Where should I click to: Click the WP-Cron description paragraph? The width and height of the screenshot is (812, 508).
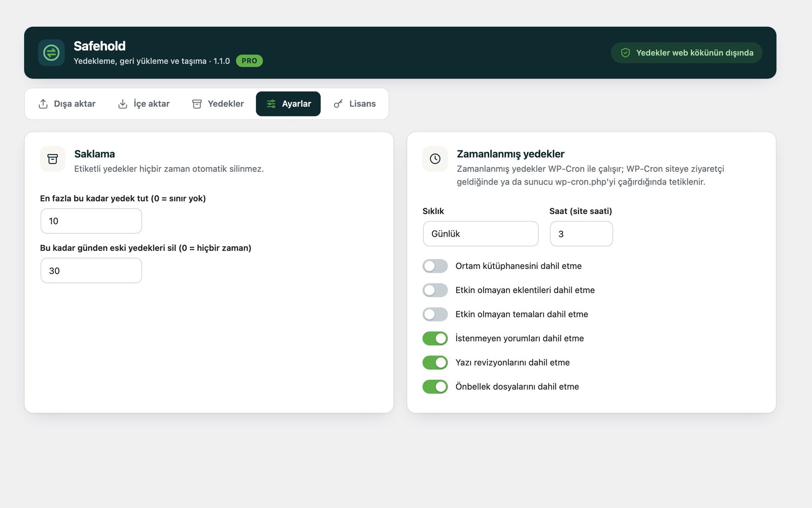click(590, 175)
